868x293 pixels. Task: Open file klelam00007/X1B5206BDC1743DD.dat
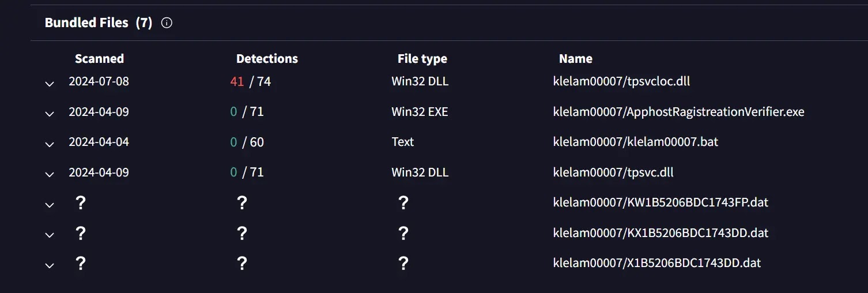tap(657, 263)
